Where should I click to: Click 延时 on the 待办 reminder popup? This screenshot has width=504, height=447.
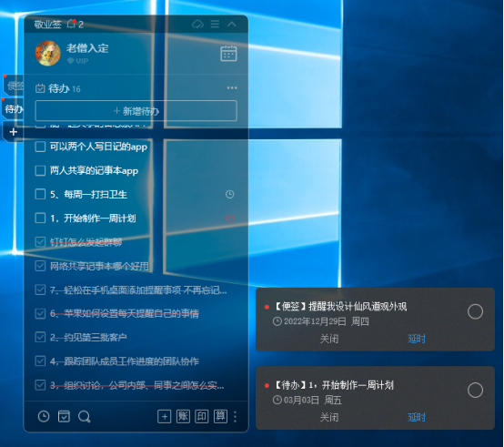point(417,418)
